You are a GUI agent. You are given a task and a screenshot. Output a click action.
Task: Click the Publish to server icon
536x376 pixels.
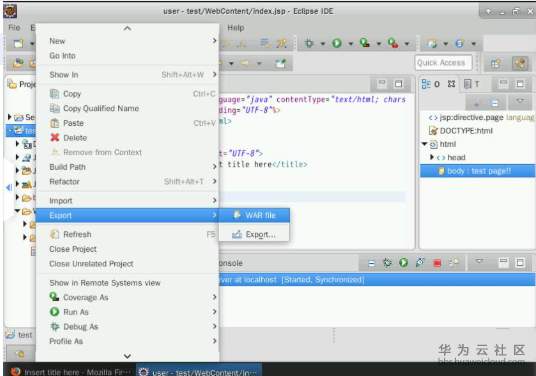point(454,263)
